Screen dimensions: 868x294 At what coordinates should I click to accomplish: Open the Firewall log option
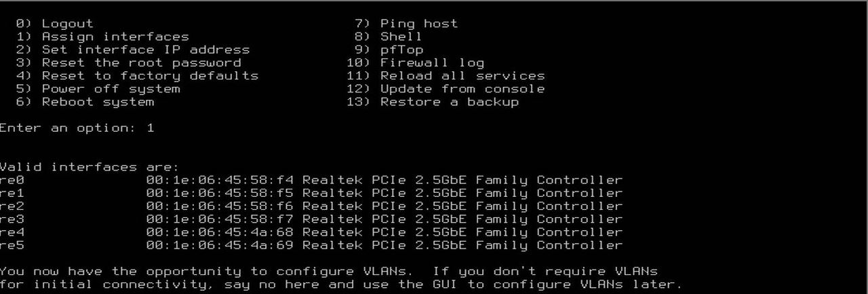click(x=432, y=62)
